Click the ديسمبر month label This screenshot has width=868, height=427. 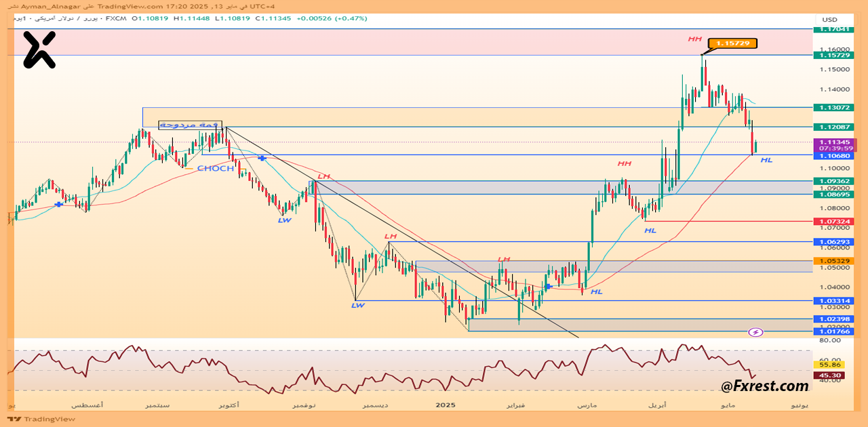point(375,405)
